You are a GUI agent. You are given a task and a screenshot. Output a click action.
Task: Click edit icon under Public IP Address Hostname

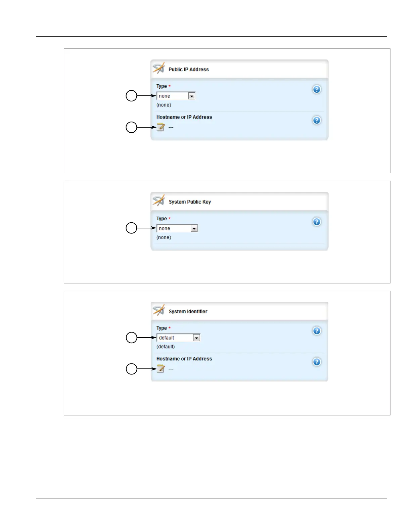pos(161,127)
